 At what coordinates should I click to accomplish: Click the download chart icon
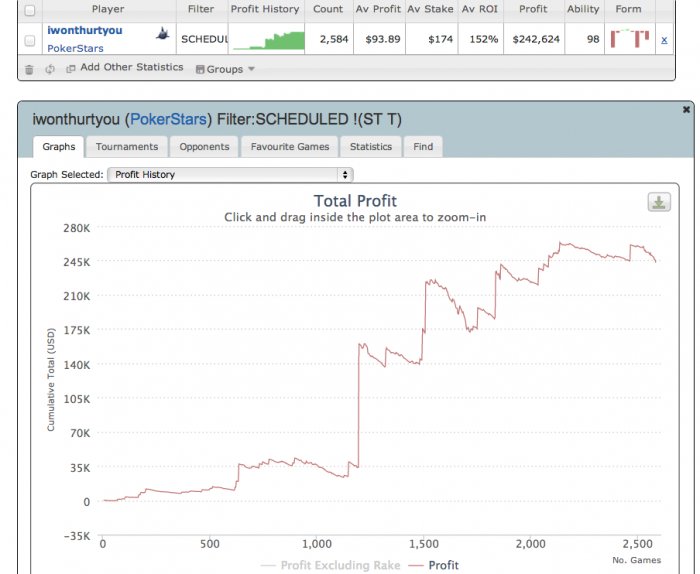pos(659,202)
